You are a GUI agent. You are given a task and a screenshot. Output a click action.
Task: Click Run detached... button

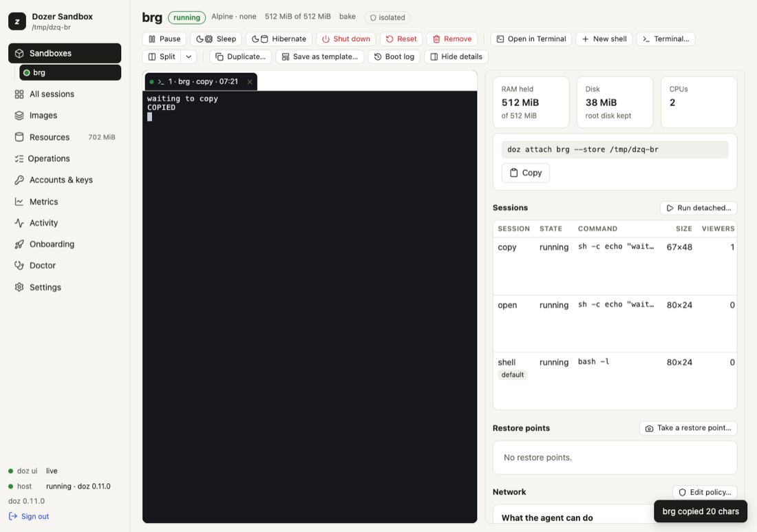click(698, 208)
